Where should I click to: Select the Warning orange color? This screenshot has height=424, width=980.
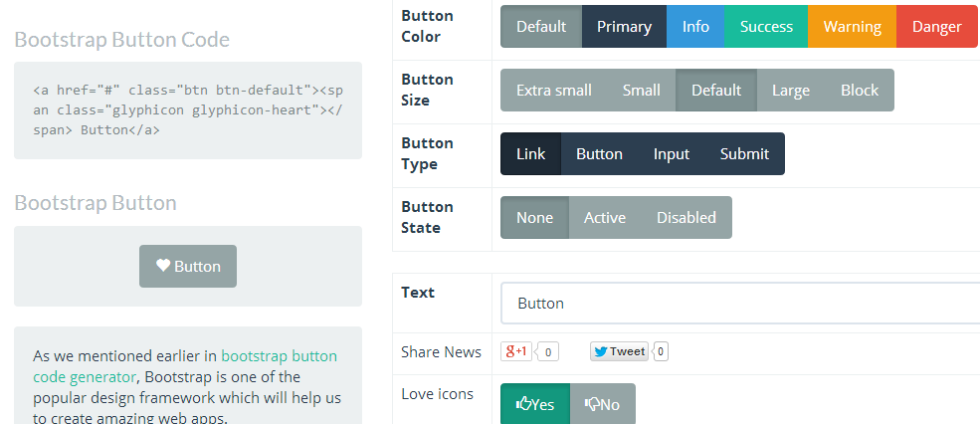(x=852, y=27)
